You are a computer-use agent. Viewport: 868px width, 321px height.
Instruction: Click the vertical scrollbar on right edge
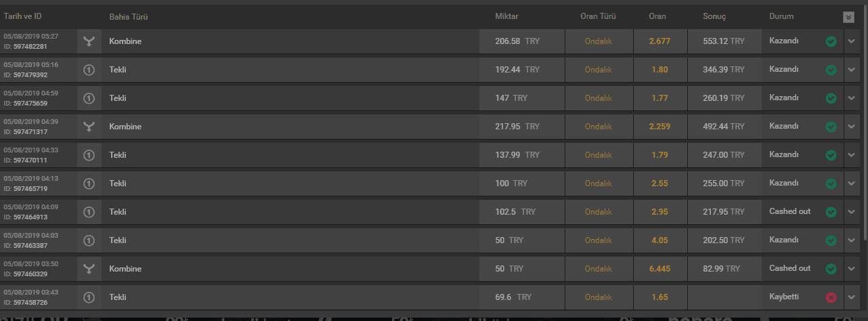click(865, 122)
